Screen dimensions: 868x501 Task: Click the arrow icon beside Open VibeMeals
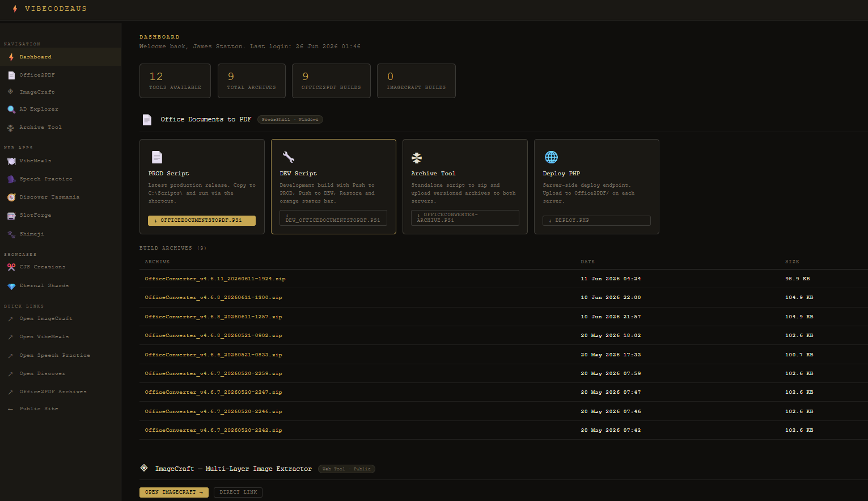[11, 337]
